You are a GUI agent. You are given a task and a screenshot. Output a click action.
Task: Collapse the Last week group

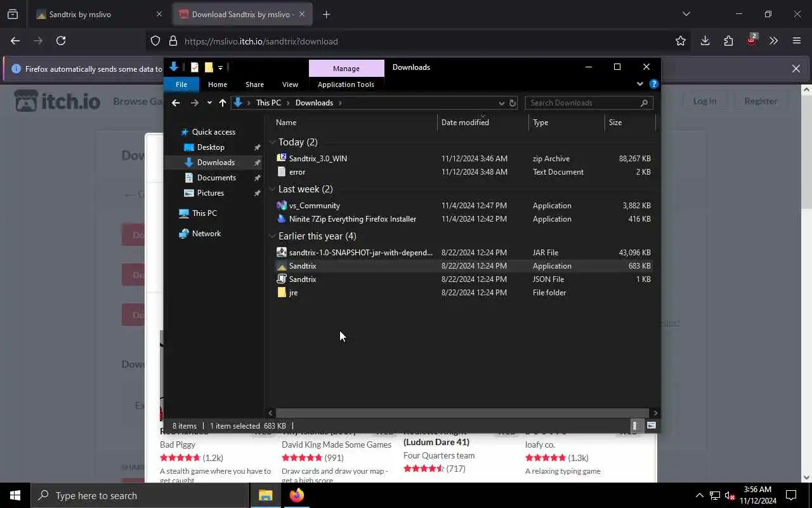(272, 189)
